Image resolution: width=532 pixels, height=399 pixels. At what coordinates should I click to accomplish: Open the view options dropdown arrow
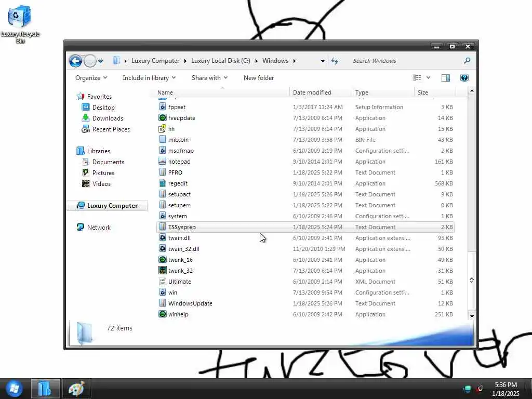pos(428,78)
